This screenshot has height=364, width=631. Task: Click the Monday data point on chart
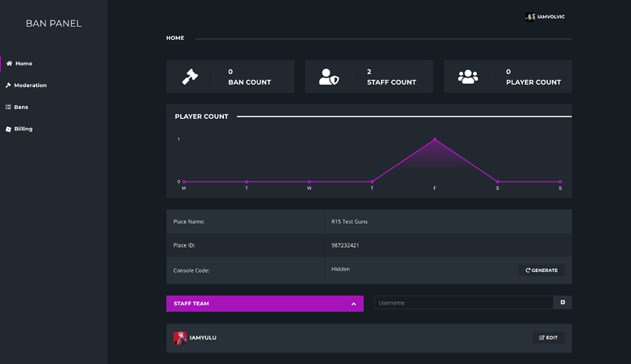pyautogui.click(x=184, y=182)
